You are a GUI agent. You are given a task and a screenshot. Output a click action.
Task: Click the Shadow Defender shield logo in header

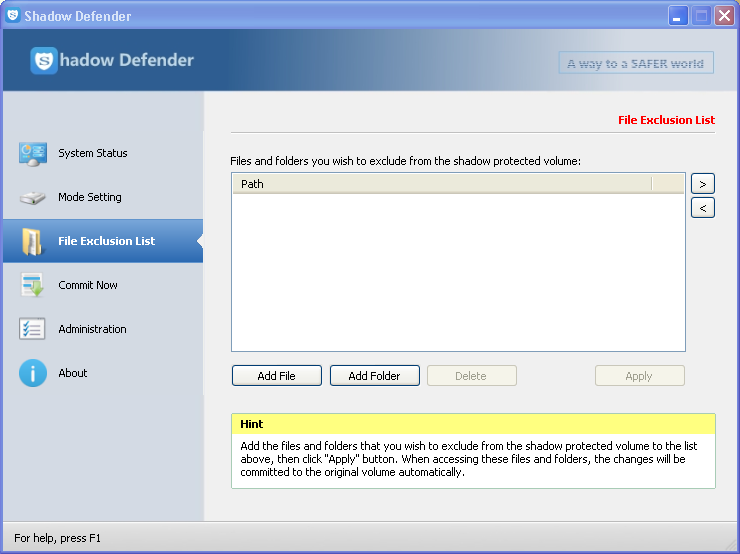click(44, 60)
